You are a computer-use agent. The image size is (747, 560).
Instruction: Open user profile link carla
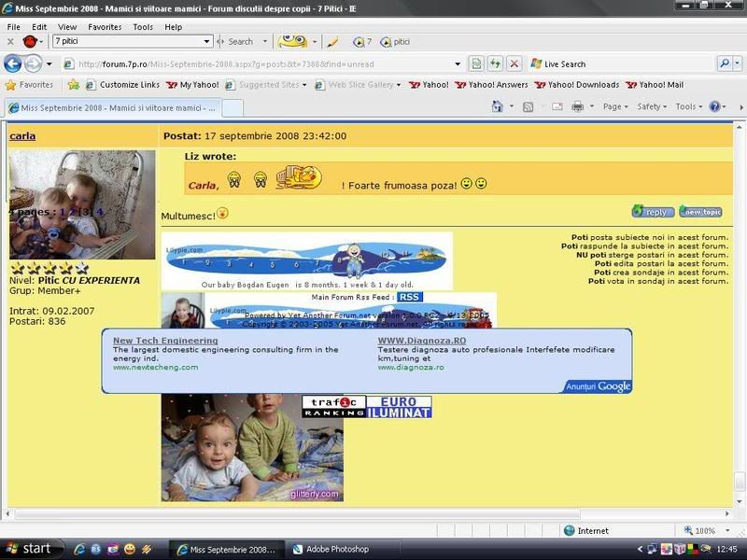[22, 135]
